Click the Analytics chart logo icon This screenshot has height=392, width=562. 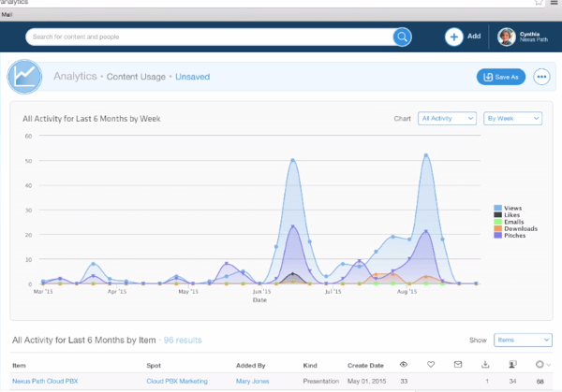[x=25, y=77]
